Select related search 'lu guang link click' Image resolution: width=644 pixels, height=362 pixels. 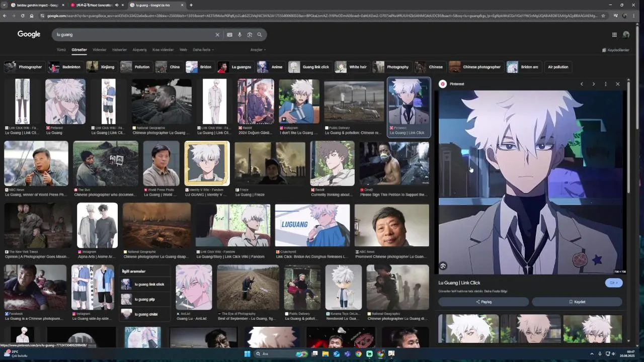pyautogui.click(x=144, y=285)
